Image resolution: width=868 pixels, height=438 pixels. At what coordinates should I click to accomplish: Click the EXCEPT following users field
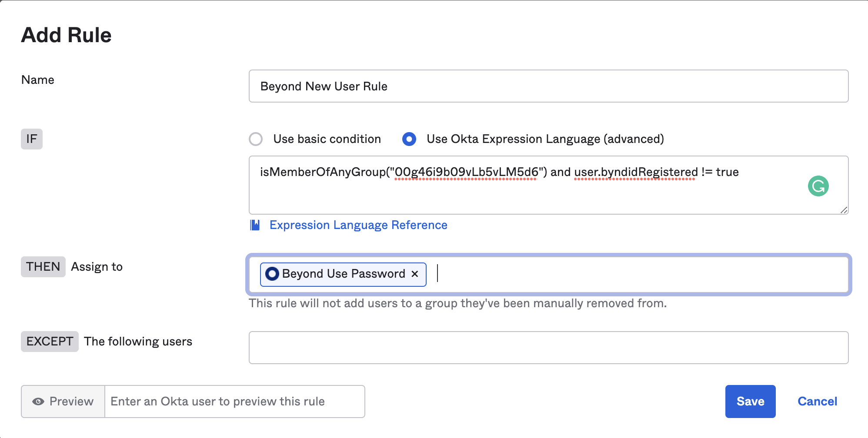click(548, 348)
